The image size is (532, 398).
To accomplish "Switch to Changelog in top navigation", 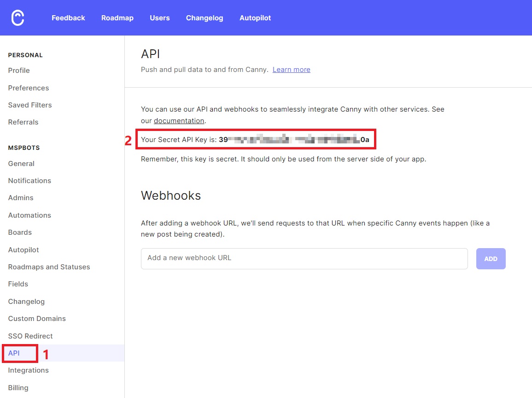I will 204,18.
